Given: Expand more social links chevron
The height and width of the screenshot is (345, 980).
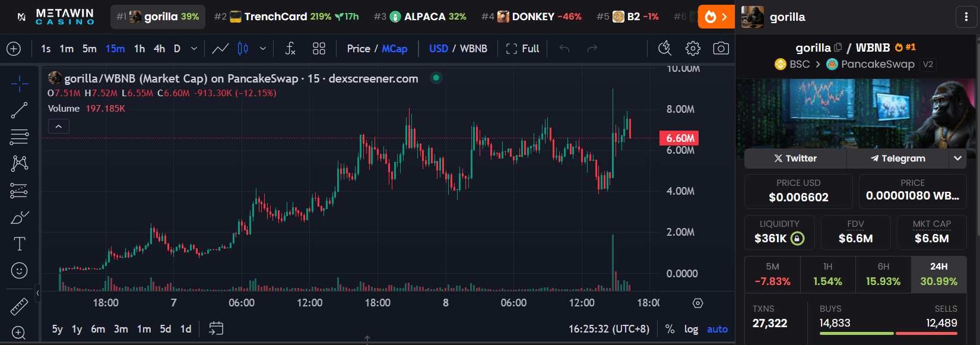Looking at the screenshot, I should tap(957, 159).
